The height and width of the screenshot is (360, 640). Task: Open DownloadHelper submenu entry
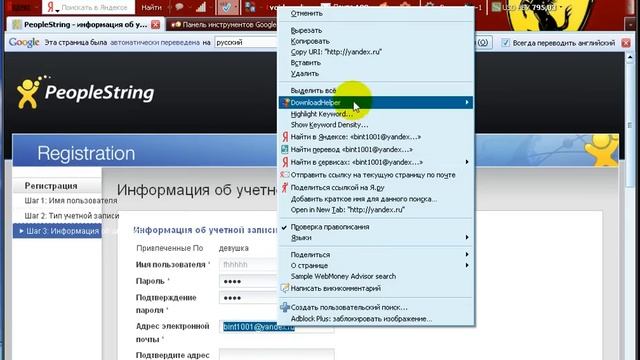tap(376, 102)
